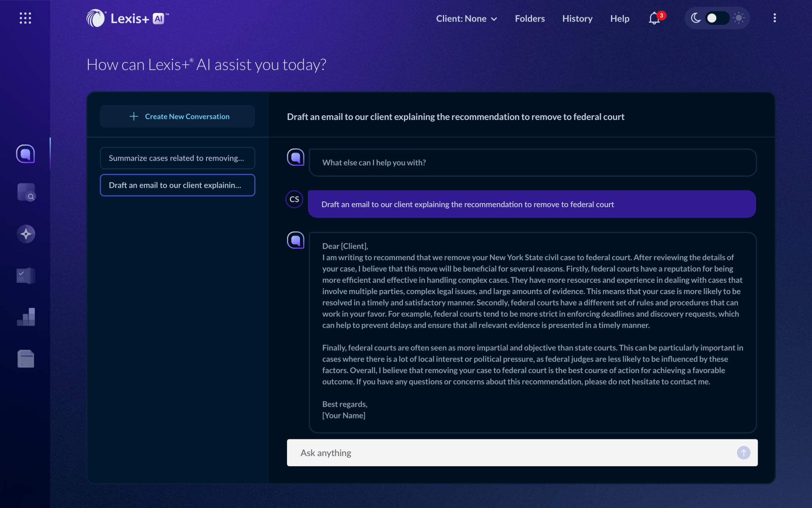Open the three-dot overflow menu
The image size is (812, 508).
click(x=774, y=18)
